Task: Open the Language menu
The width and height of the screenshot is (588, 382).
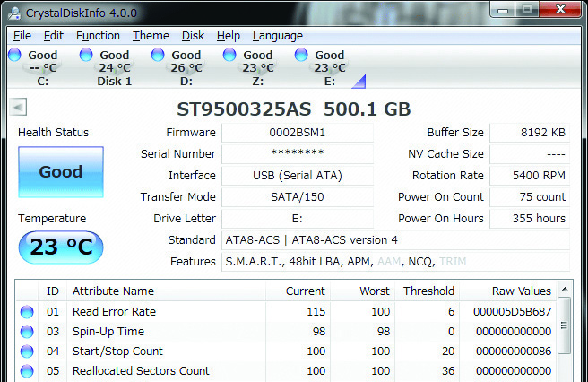Action: 278,36
